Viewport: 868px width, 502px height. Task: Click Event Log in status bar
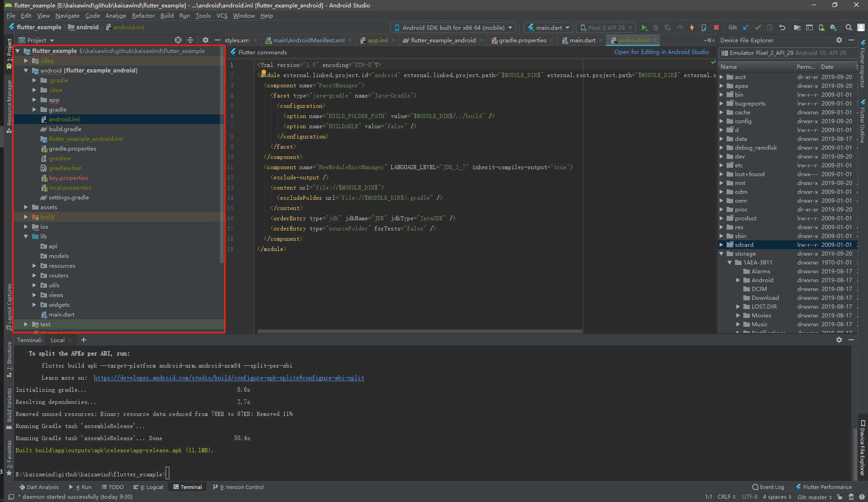pos(768,487)
